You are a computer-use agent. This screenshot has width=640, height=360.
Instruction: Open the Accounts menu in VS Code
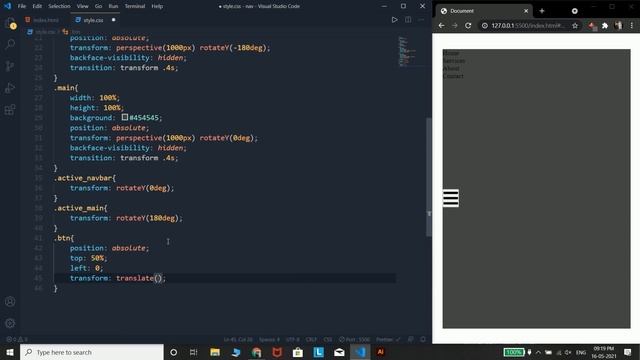10,302
